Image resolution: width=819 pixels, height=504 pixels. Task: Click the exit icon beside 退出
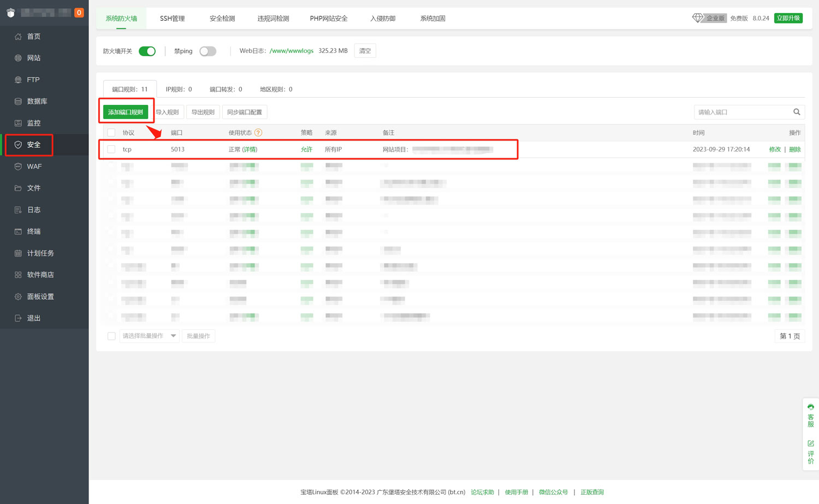[18, 318]
